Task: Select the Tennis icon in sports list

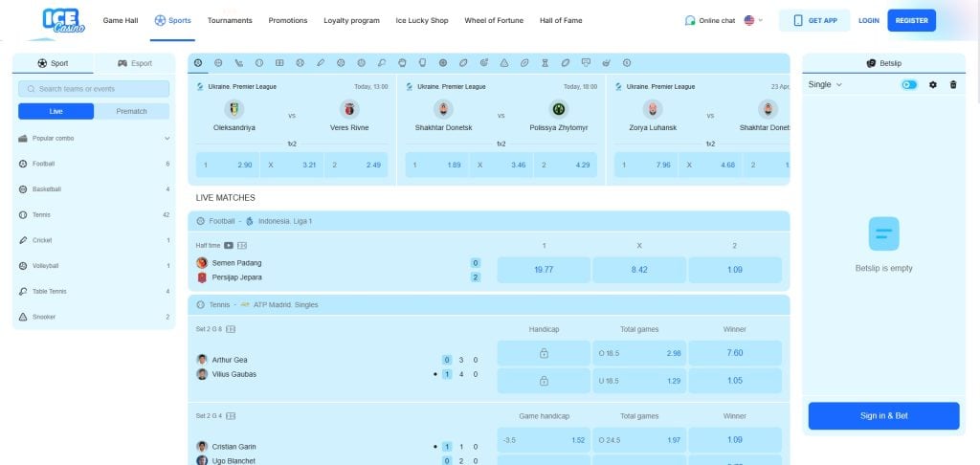Action: pos(23,215)
